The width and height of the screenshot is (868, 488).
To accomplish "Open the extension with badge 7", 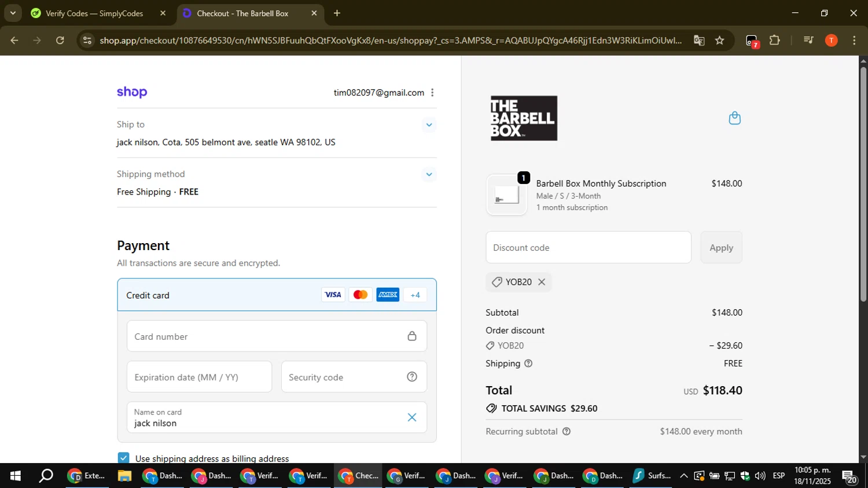I will coord(752,41).
